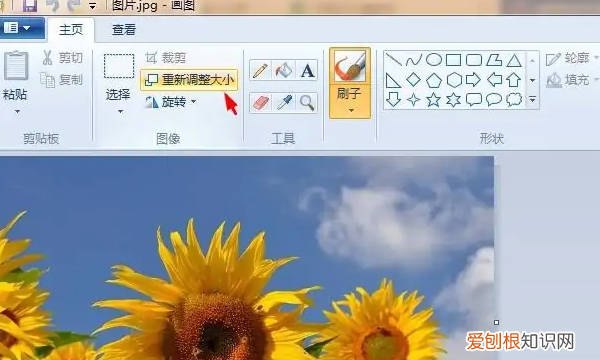600x360 pixels.
Task: Switch to the 查看 tab
Action: click(x=124, y=30)
